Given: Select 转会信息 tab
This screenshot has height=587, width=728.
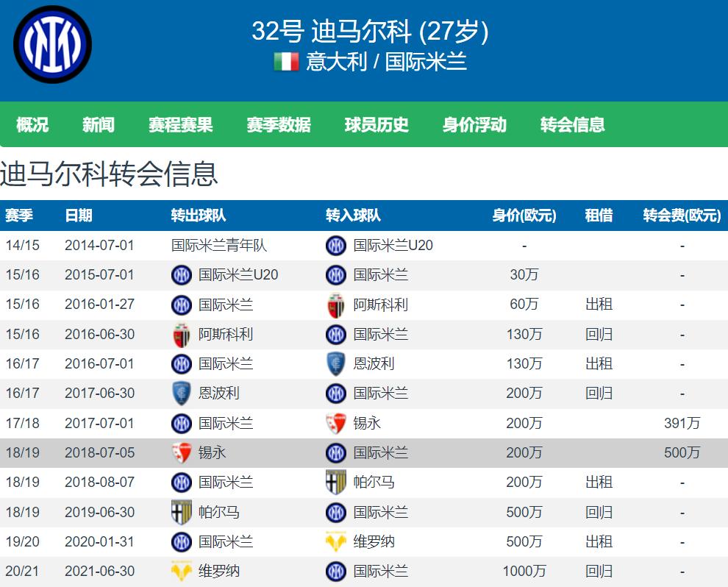Looking at the screenshot, I should 572,124.
